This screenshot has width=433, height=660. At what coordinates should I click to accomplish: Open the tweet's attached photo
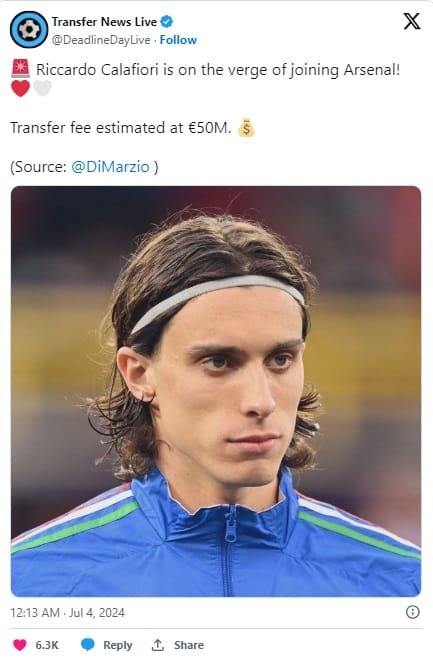[216, 391]
